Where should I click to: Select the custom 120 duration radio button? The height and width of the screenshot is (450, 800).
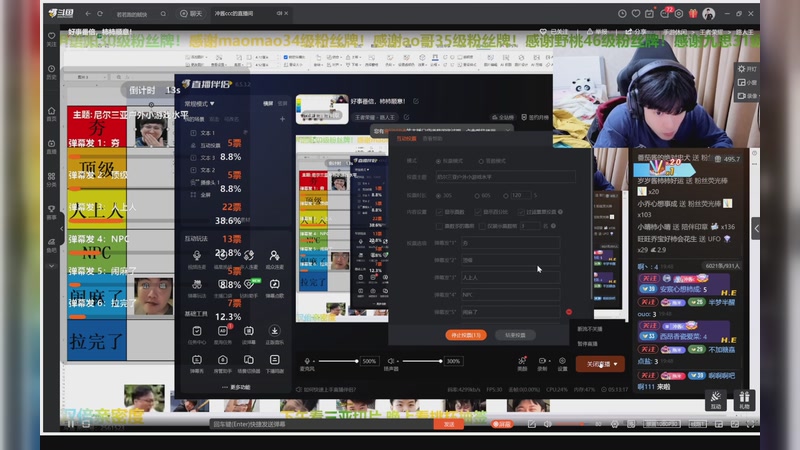pyautogui.click(x=506, y=195)
